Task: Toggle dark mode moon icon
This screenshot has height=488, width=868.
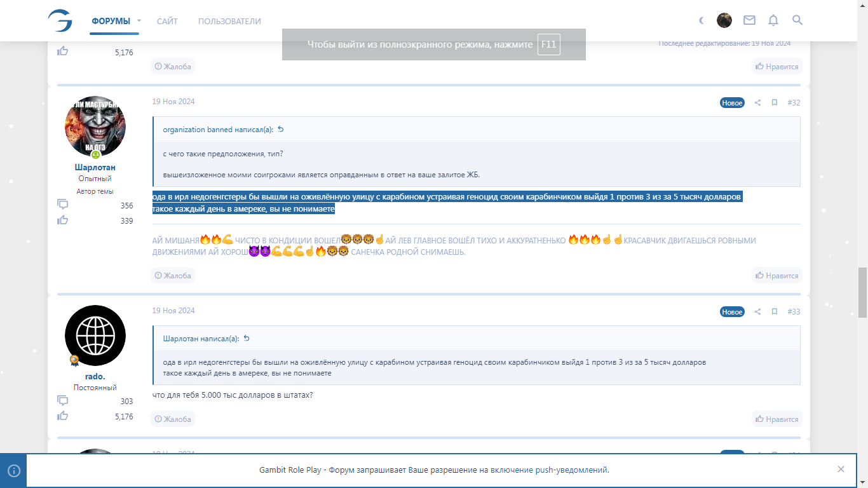Action: coord(702,20)
